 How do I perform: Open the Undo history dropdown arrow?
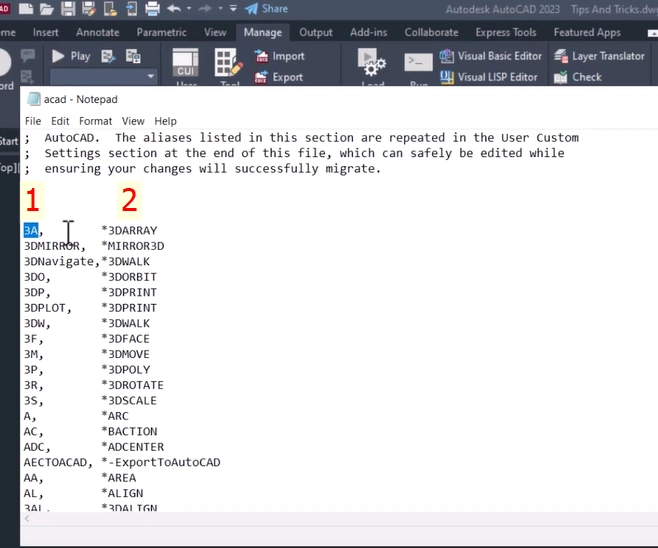coord(189,8)
